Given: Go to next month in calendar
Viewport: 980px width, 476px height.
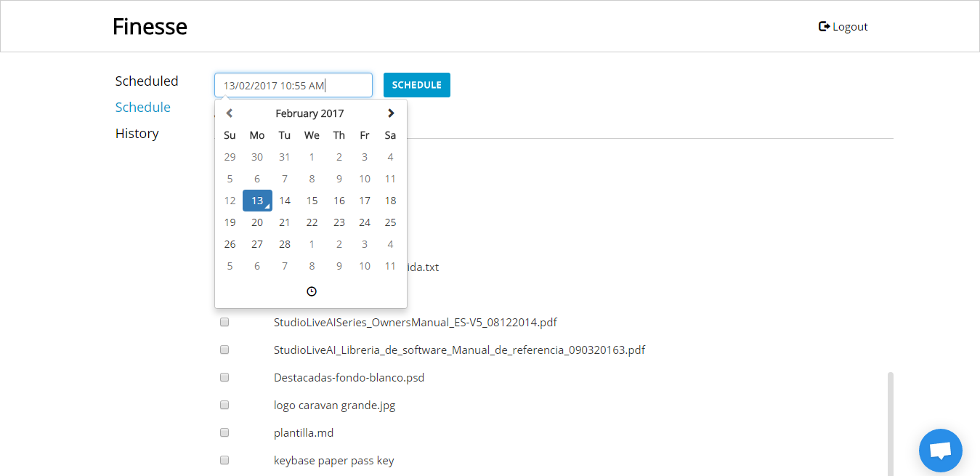Looking at the screenshot, I should pyautogui.click(x=391, y=113).
